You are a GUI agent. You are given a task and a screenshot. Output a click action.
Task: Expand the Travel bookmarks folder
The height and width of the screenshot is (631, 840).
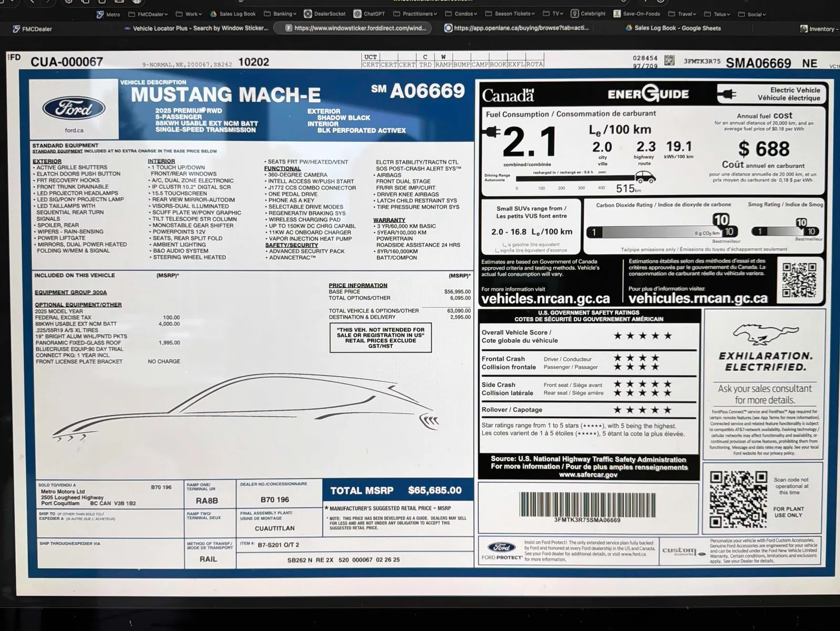click(682, 14)
